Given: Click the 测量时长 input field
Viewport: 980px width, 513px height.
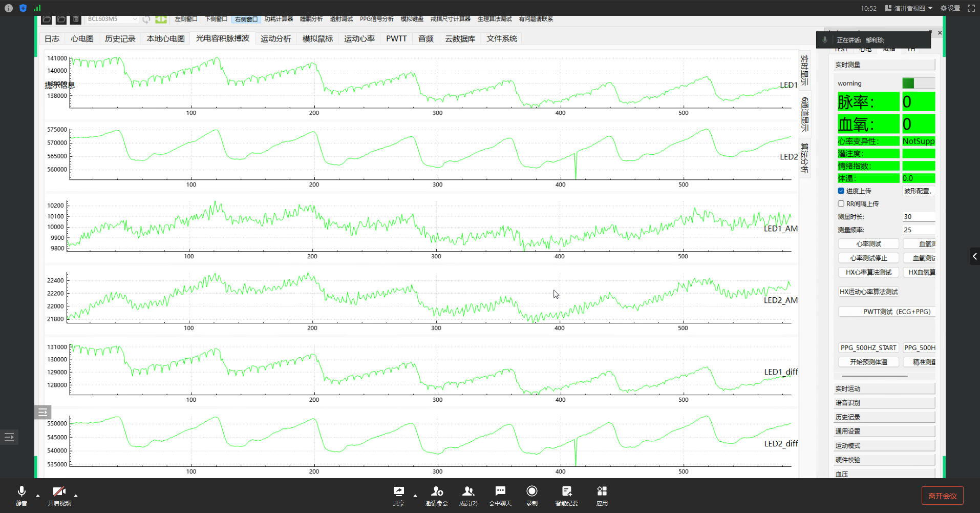Looking at the screenshot, I should 919,217.
